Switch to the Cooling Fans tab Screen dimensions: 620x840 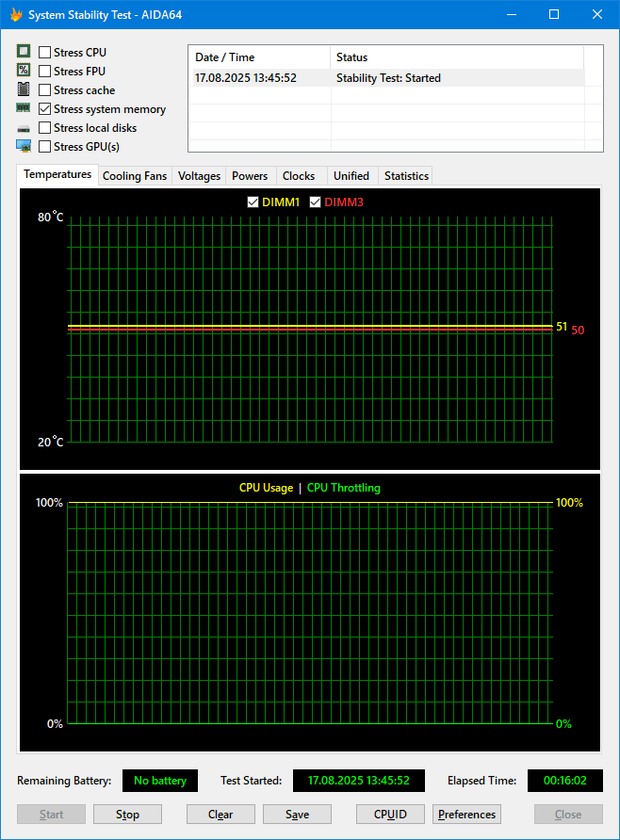135,176
